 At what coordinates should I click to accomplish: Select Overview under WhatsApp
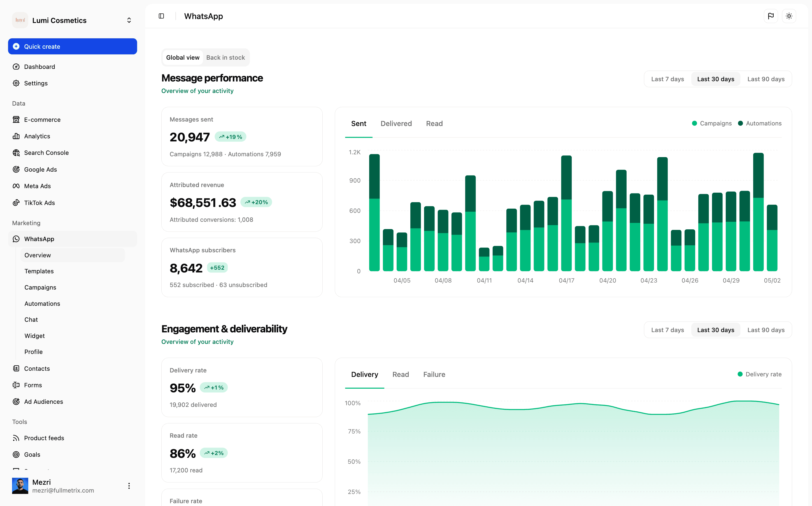[x=72, y=255]
